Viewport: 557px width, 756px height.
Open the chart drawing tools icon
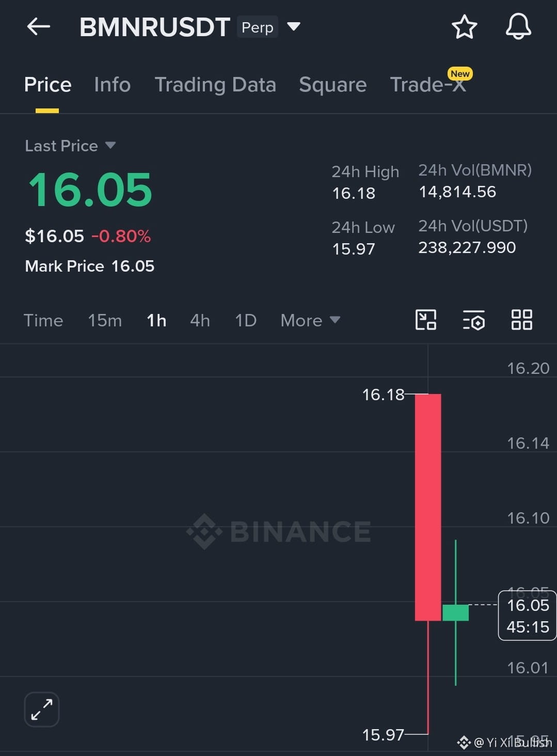[x=426, y=320]
